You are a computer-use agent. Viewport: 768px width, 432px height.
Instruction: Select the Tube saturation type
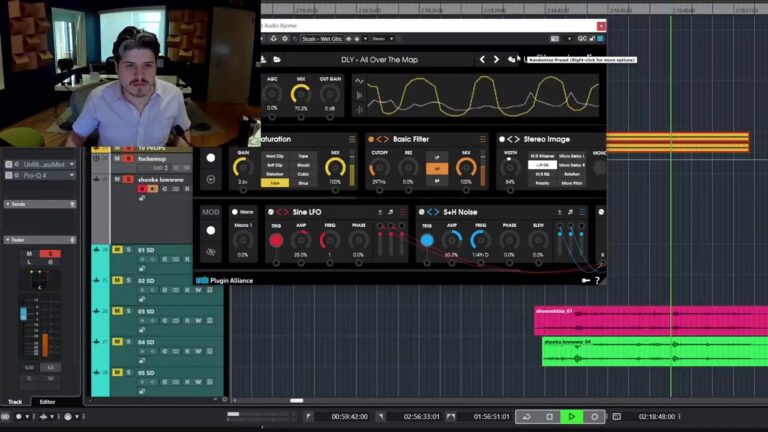click(x=274, y=183)
